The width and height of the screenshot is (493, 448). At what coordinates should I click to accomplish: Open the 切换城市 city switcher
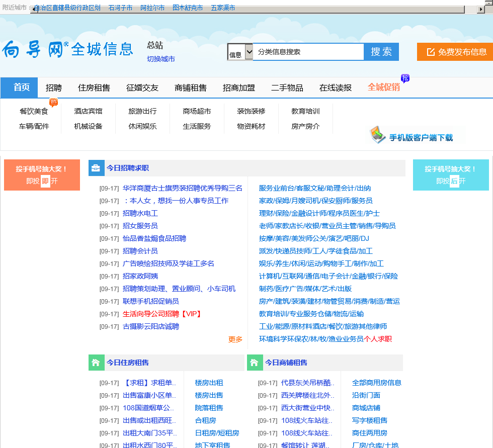(x=161, y=59)
